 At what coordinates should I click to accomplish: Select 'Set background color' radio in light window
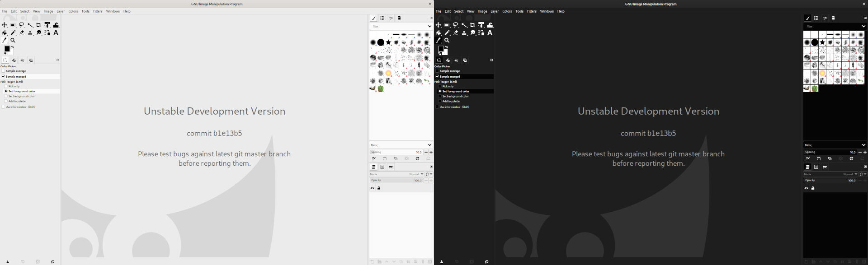point(6,96)
